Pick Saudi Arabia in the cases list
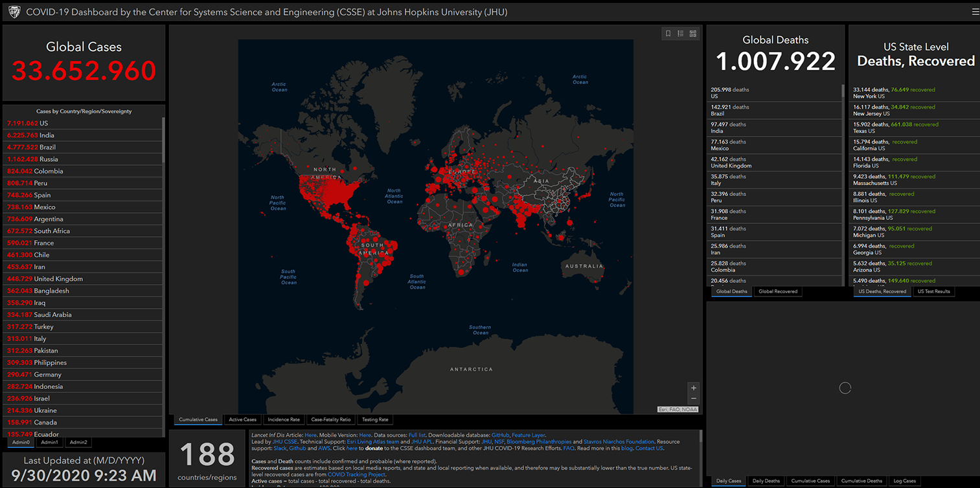 tap(83, 315)
